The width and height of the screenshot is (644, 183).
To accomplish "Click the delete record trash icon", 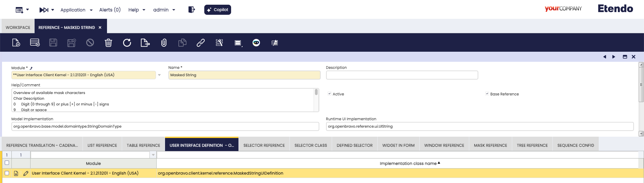I will pyautogui.click(x=108, y=43).
